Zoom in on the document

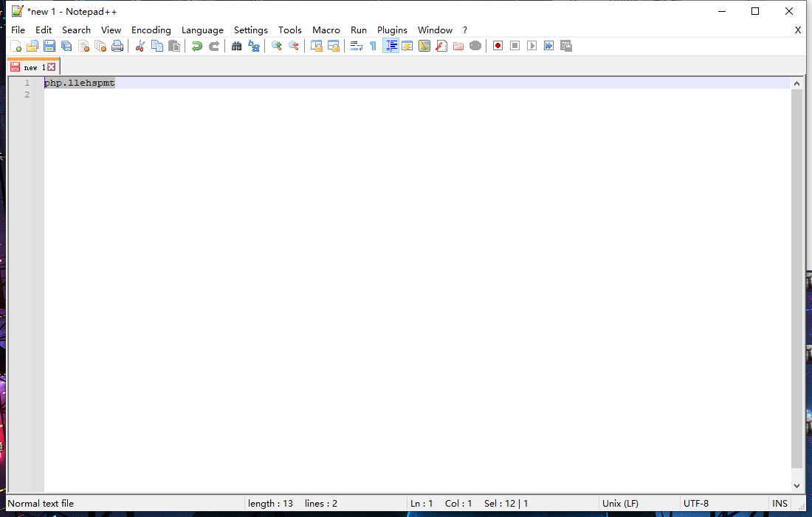(276, 45)
